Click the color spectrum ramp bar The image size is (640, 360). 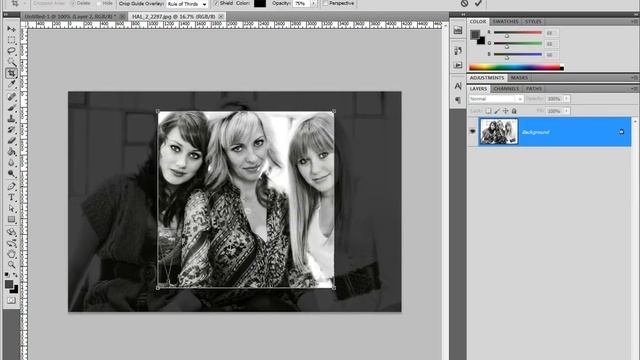point(516,67)
